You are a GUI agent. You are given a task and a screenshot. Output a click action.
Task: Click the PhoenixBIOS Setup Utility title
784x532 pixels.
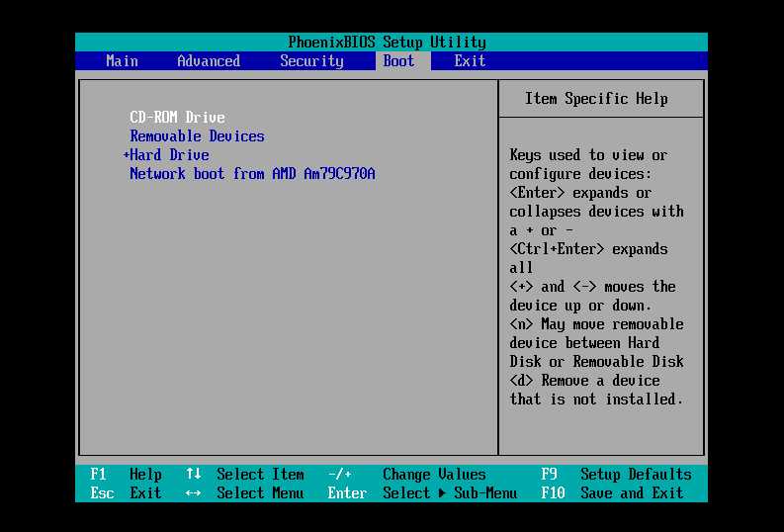click(387, 42)
